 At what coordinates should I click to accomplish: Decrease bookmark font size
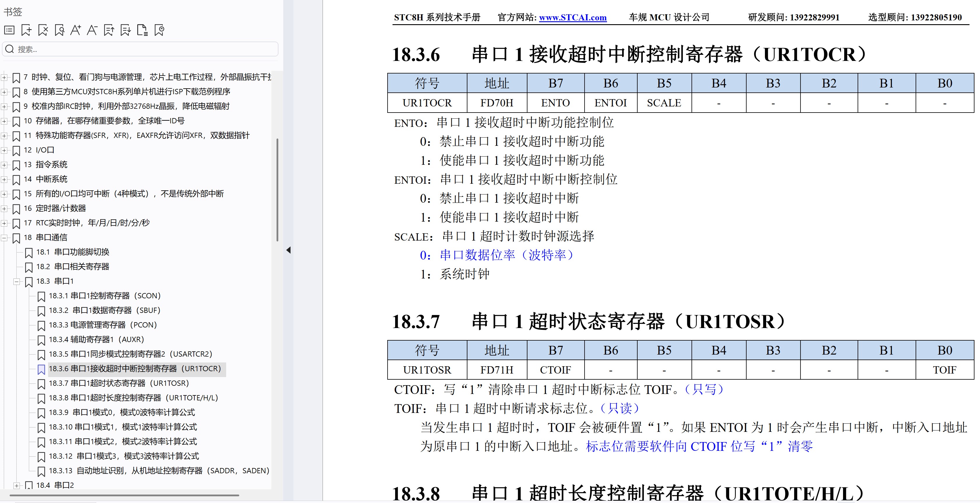pyautogui.click(x=92, y=30)
